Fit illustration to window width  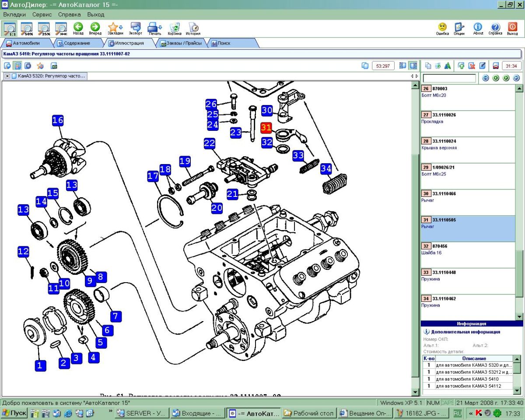[x=61, y=28]
